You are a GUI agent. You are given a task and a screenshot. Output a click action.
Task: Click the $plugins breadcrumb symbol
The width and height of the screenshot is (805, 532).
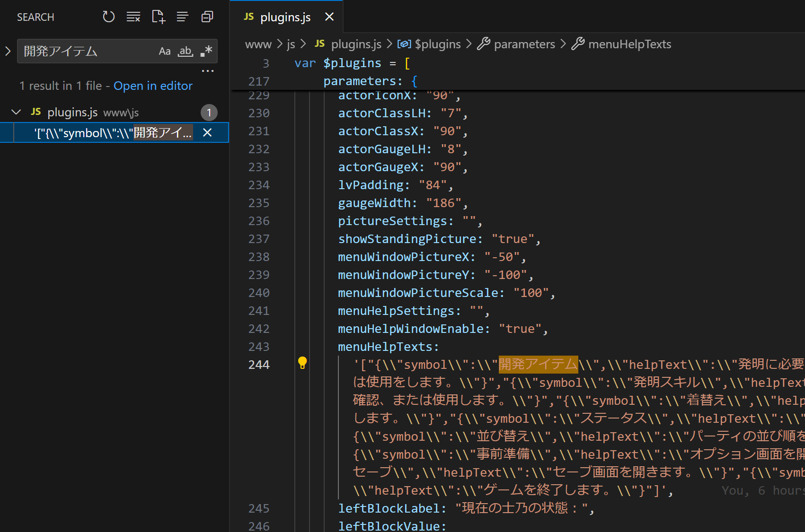point(437,44)
